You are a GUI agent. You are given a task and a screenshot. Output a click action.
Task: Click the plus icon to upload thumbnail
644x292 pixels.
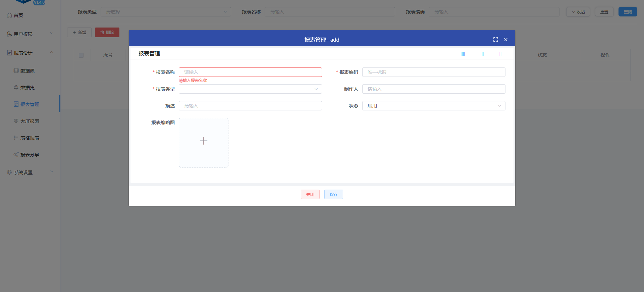tap(204, 141)
